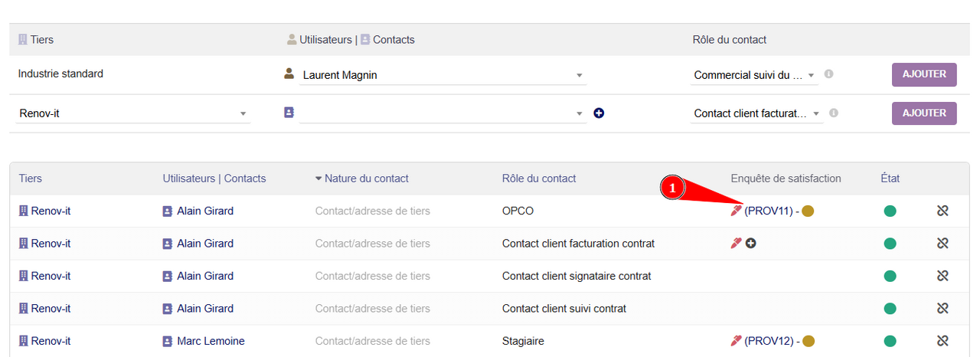Click the plus icon to add a new contact
The height and width of the screenshot is (357, 980).
pos(599,113)
